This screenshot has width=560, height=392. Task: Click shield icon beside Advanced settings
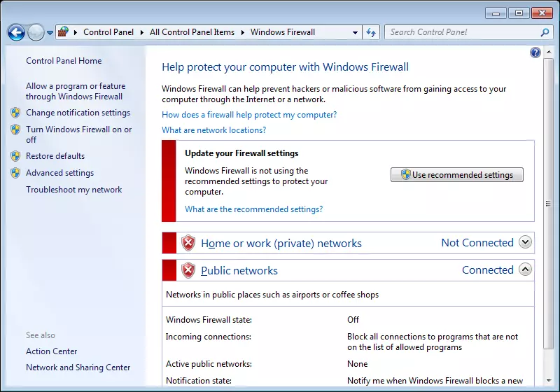coord(15,173)
